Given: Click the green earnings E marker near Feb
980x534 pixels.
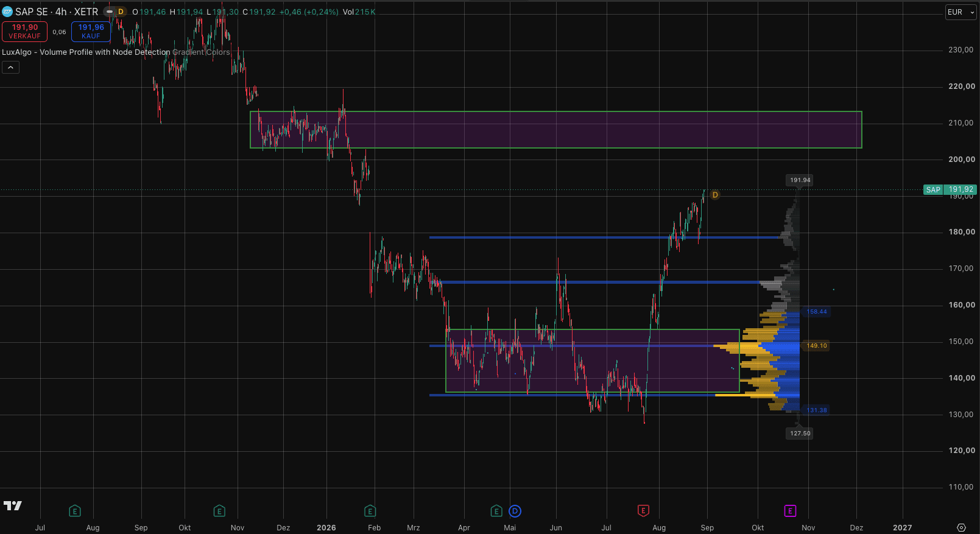Looking at the screenshot, I should coord(370,511).
